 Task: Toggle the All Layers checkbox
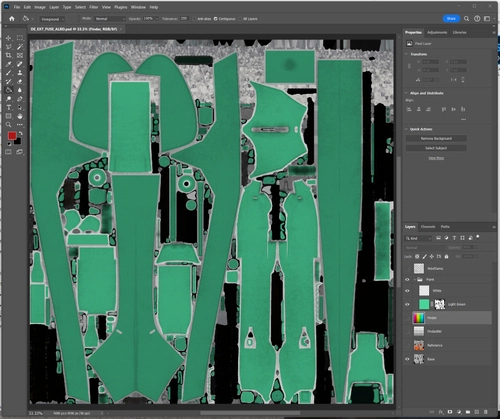coord(240,19)
